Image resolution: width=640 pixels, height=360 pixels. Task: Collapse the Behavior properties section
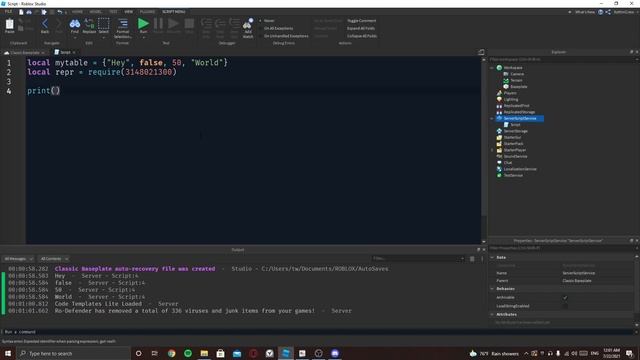(492, 289)
